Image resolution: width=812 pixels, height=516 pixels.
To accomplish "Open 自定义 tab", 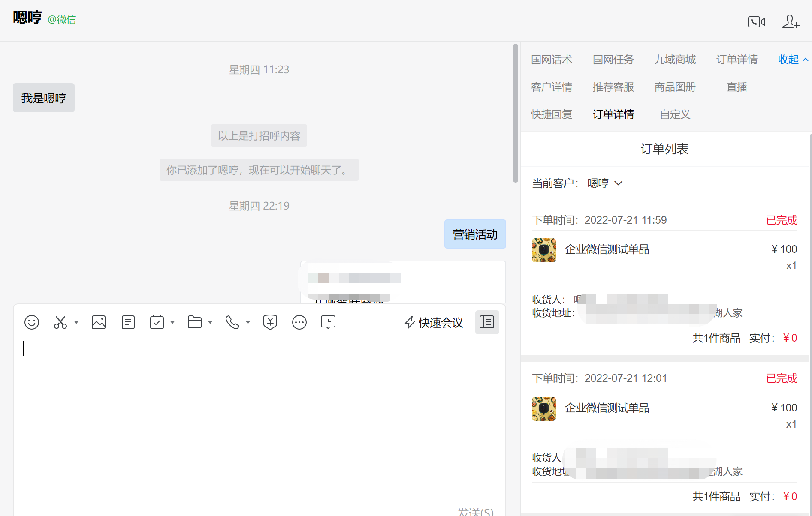I will 675,114.
